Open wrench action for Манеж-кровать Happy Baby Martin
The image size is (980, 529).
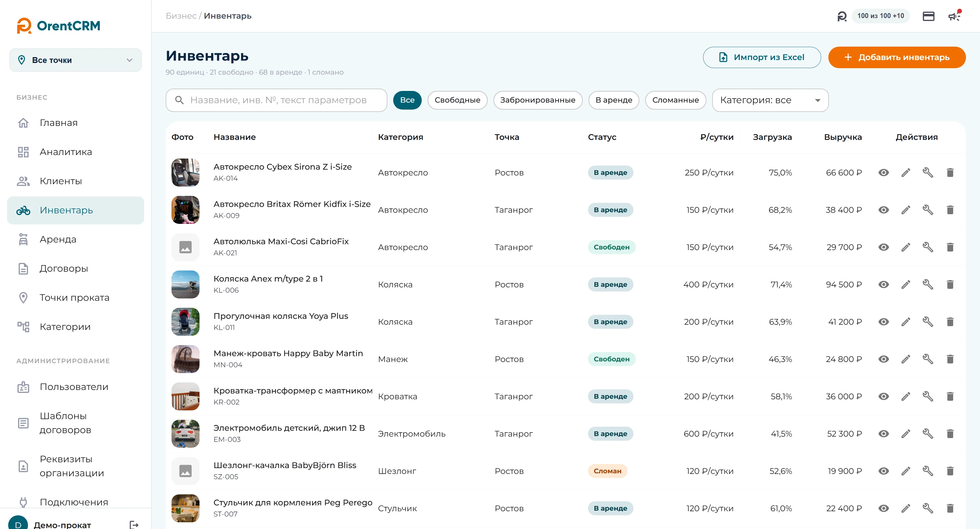928,359
